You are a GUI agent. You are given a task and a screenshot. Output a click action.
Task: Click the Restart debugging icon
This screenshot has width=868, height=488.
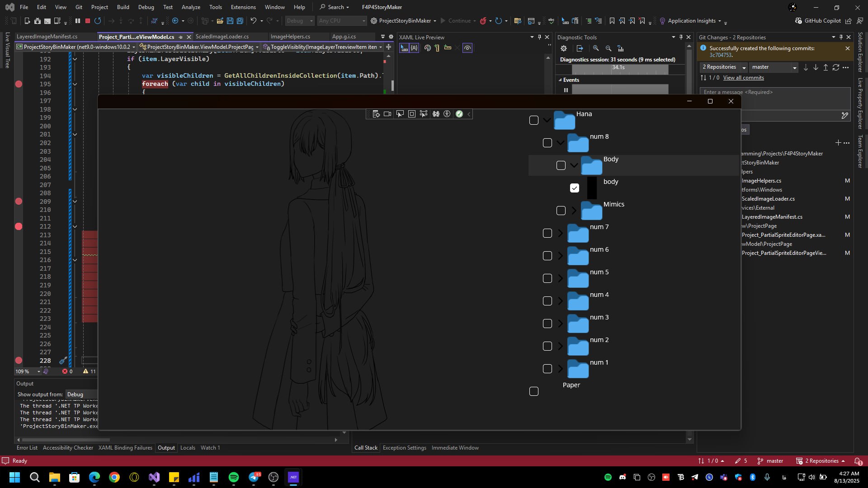point(98,21)
